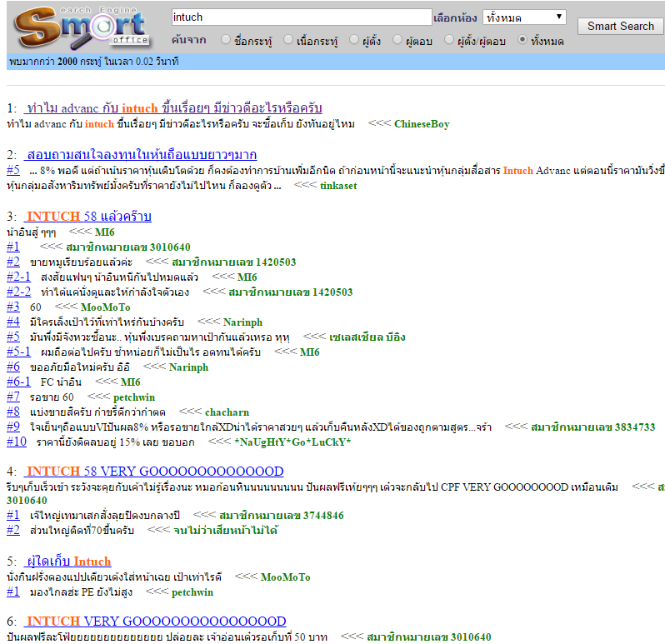Open thread INTUCH 58 แล้วคร๊าบ

88,217
